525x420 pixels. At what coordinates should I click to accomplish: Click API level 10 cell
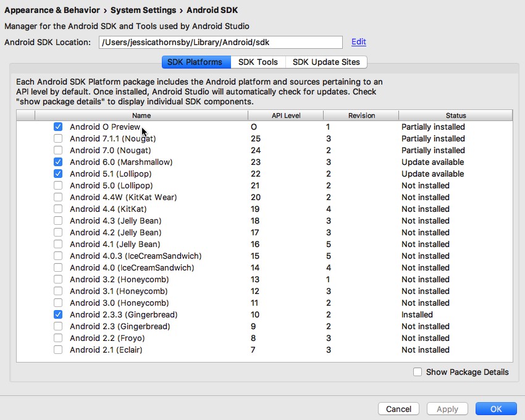(x=255, y=314)
